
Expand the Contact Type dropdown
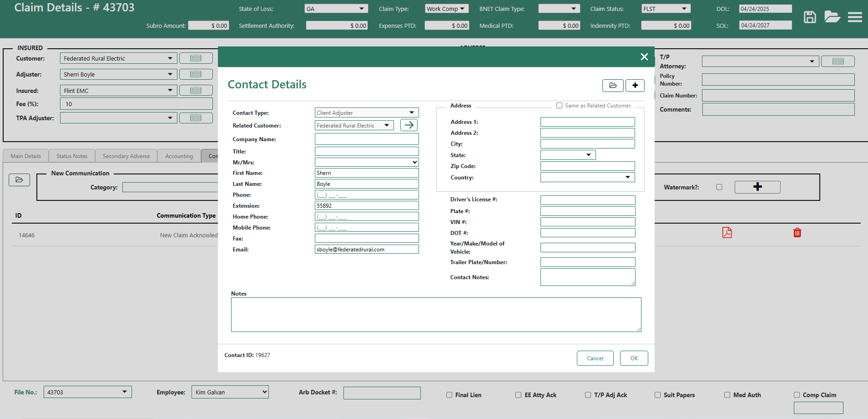pyautogui.click(x=366, y=113)
